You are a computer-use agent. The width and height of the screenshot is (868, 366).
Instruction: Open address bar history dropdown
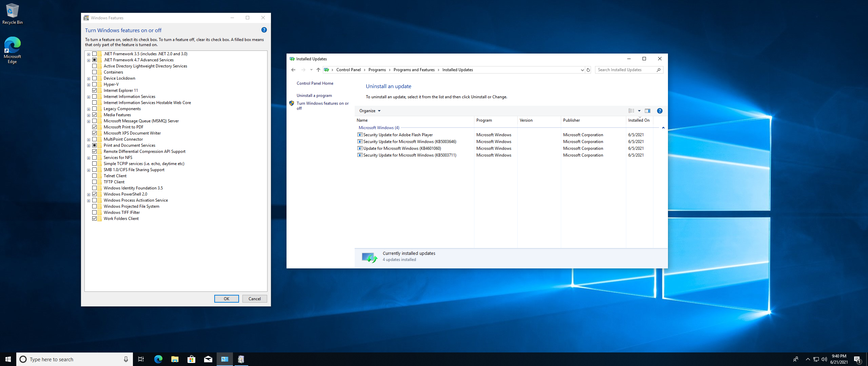tap(582, 70)
